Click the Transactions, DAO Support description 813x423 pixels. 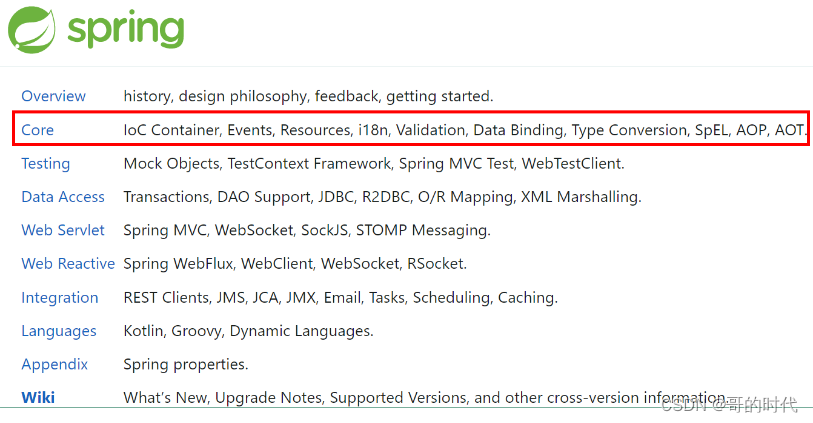click(x=382, y=197)
